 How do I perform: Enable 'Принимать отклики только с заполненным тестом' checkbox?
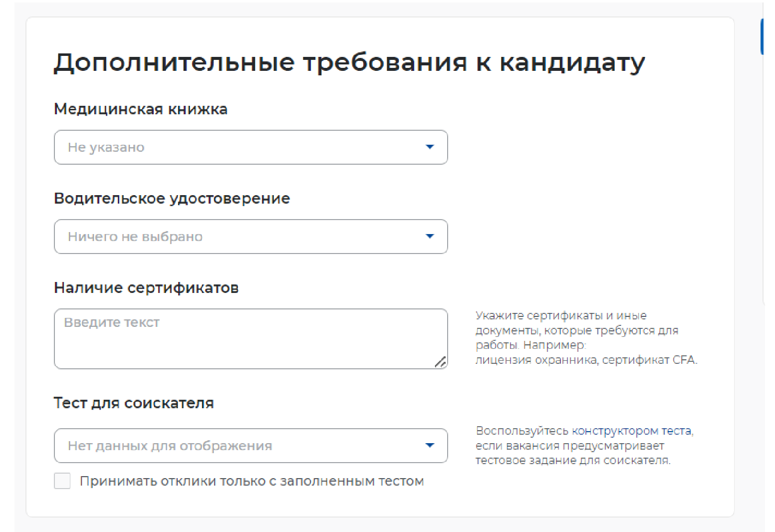pos(62,481)
